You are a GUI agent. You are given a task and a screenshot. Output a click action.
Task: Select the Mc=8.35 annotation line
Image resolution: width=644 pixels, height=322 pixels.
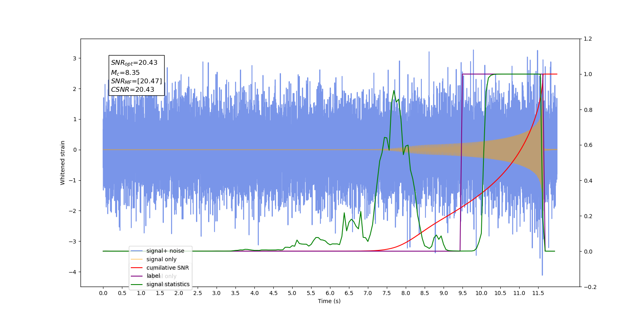tap(126, 72)
